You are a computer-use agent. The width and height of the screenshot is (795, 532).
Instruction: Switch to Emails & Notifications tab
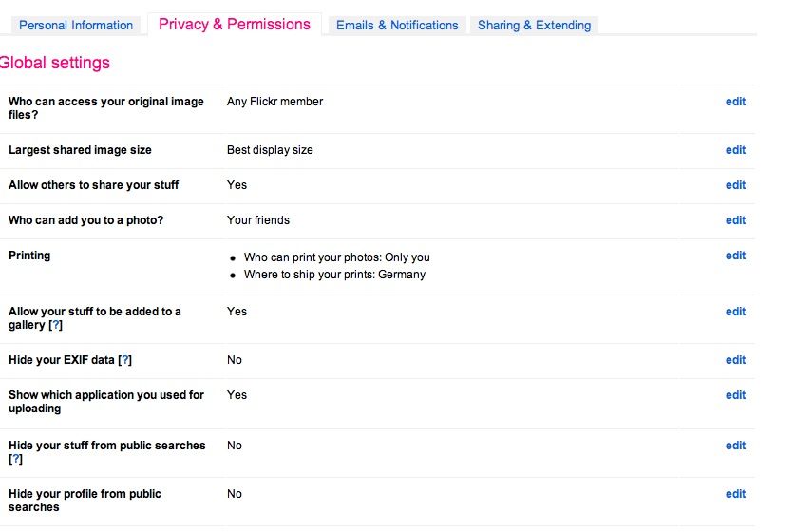tap(397, 26)
